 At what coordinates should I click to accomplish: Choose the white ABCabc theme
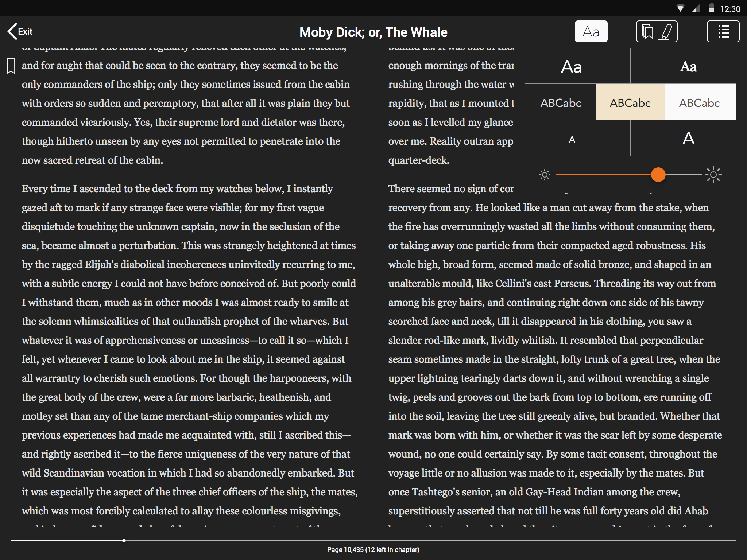pyautogui.click(x=700, y=103)
